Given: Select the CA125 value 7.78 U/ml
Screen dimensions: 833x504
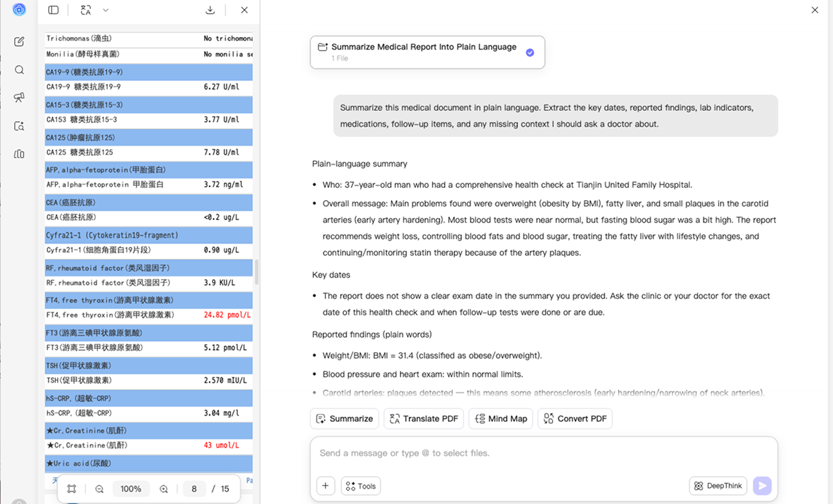Looking at the screenshot, I should point(221,152).
